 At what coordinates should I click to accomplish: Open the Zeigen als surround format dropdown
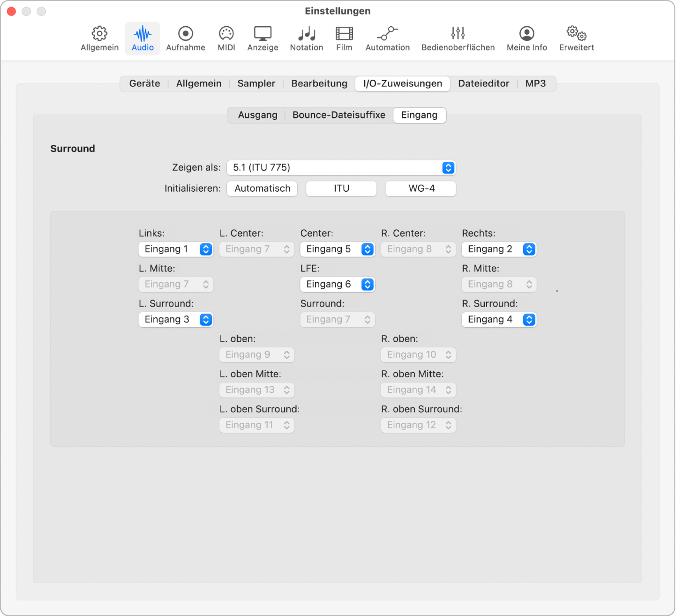click(341, 167)
